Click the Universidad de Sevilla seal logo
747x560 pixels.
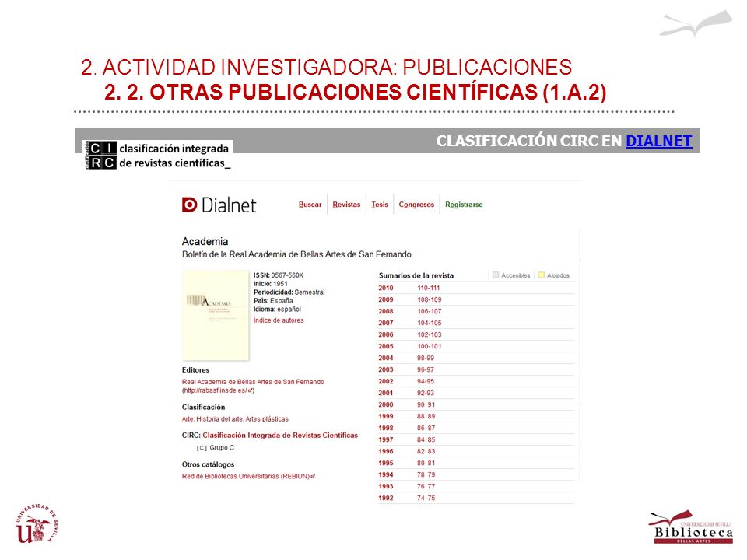[x=37, y=523]
